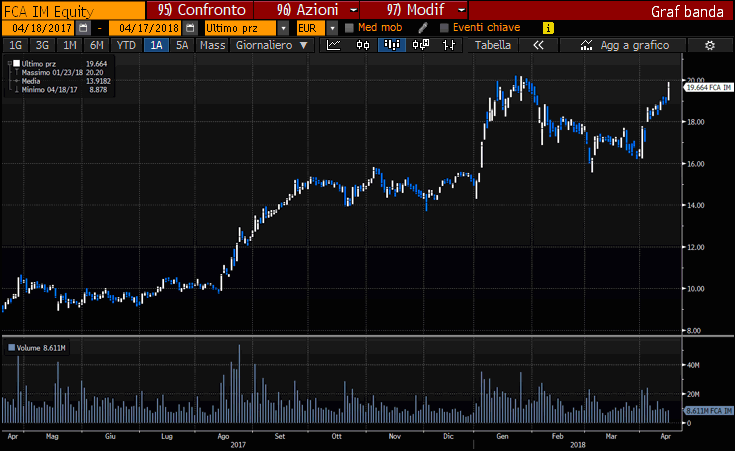Select the 3G time range tab
This screenshot has width=735, height=451.
pyautogui.click(x=42, y=45)
